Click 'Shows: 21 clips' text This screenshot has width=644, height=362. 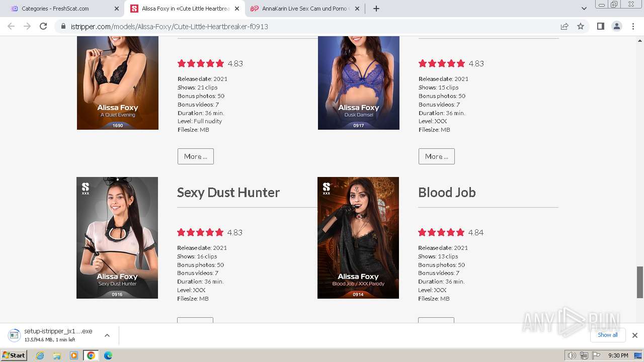(x=198, y=87)
